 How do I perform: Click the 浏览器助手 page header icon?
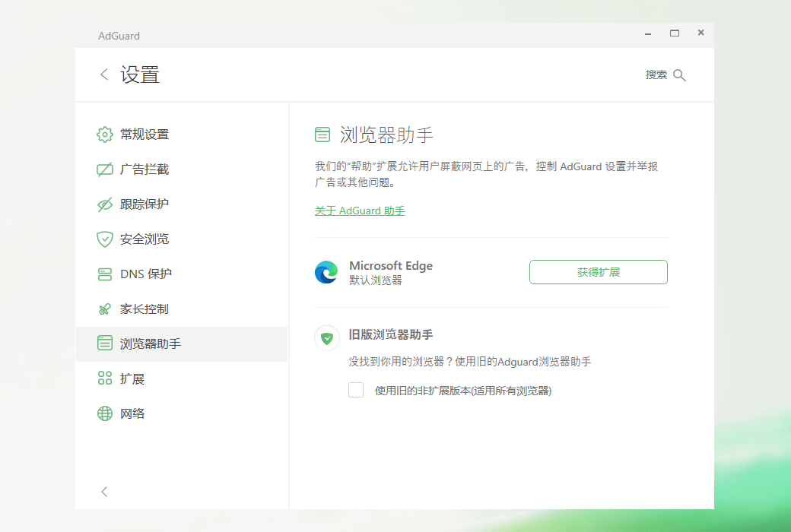coord(322,134)
